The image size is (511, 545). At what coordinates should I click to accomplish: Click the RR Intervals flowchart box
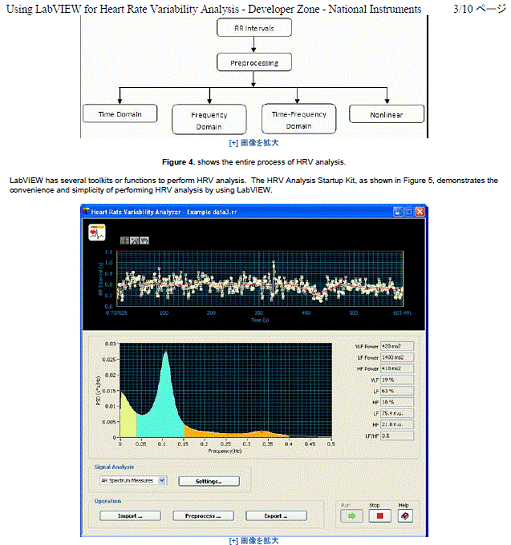pos(254,28)
